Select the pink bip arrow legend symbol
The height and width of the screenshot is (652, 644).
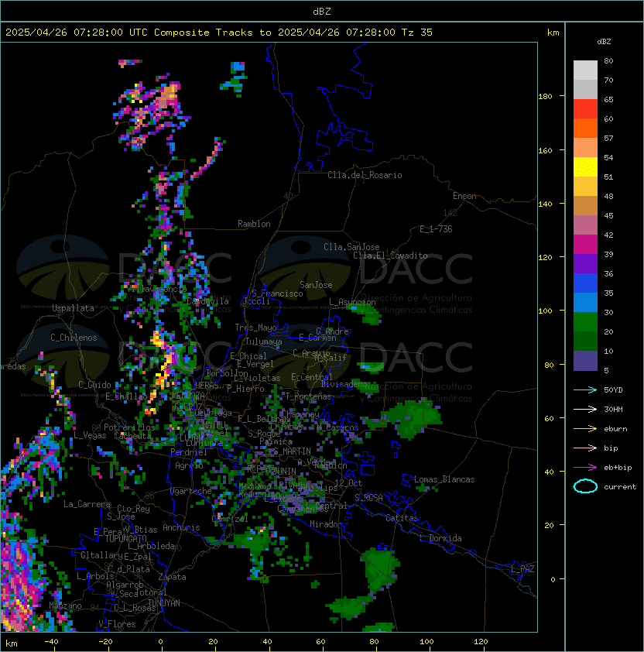[585, 448]
